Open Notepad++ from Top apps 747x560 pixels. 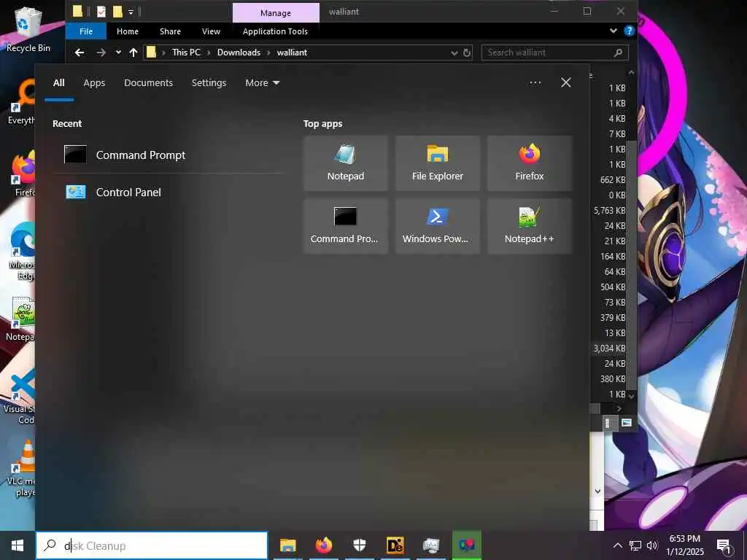click(x=530, y=226)
